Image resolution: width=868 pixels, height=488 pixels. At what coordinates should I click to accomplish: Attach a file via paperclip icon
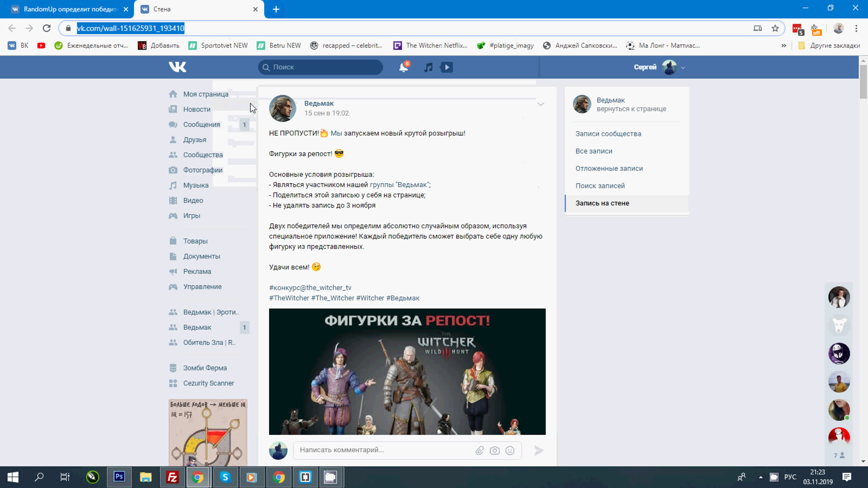coord(480,450)
